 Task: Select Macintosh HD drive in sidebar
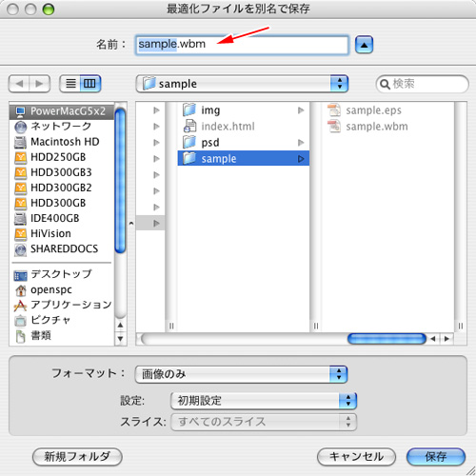click(x=62, y=142)
